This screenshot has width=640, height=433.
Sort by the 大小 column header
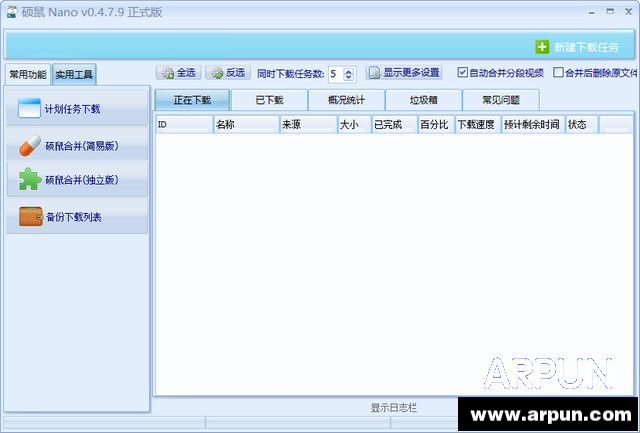pyautogui.click(x=355, y=124)
